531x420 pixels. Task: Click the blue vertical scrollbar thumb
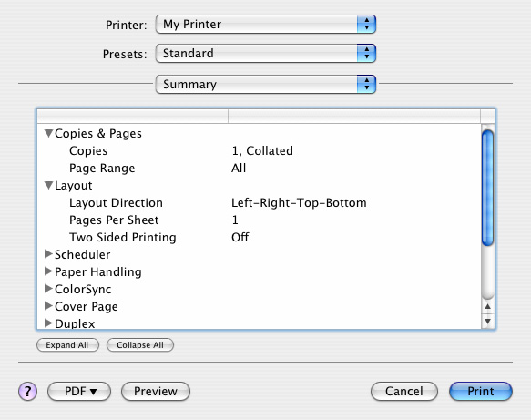coord(487,188)
